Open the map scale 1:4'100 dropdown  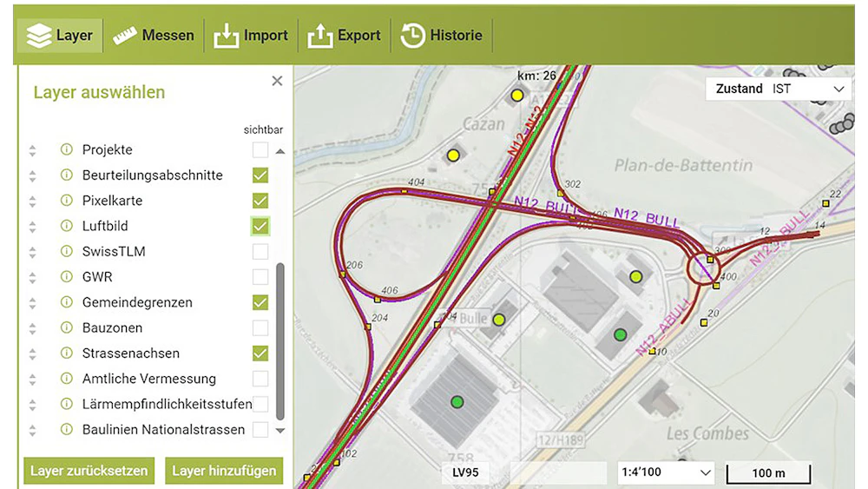click(x=665, y=473)
